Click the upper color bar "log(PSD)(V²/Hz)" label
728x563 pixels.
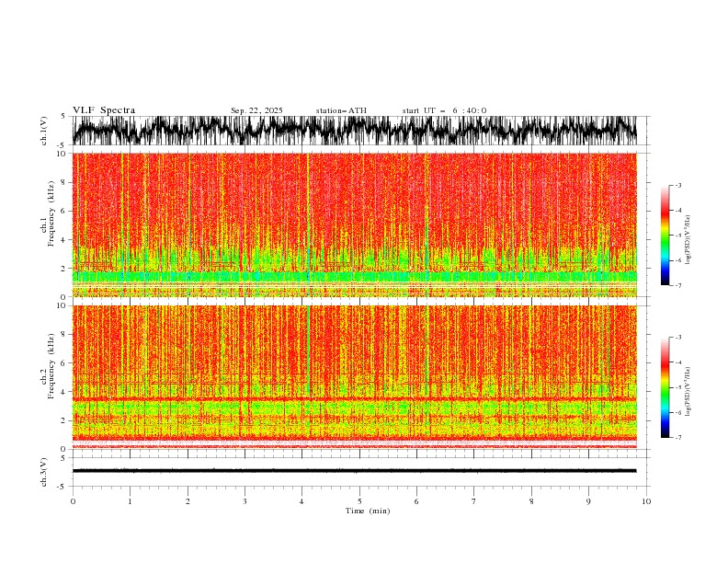[x=688, y=240]
